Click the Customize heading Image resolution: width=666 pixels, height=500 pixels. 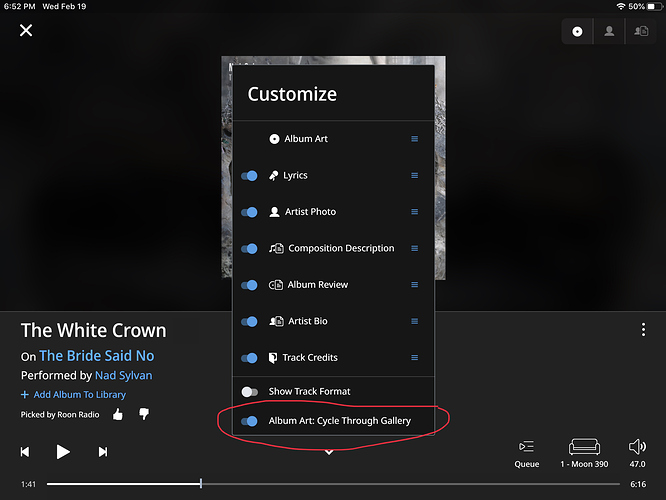(292, 94)
